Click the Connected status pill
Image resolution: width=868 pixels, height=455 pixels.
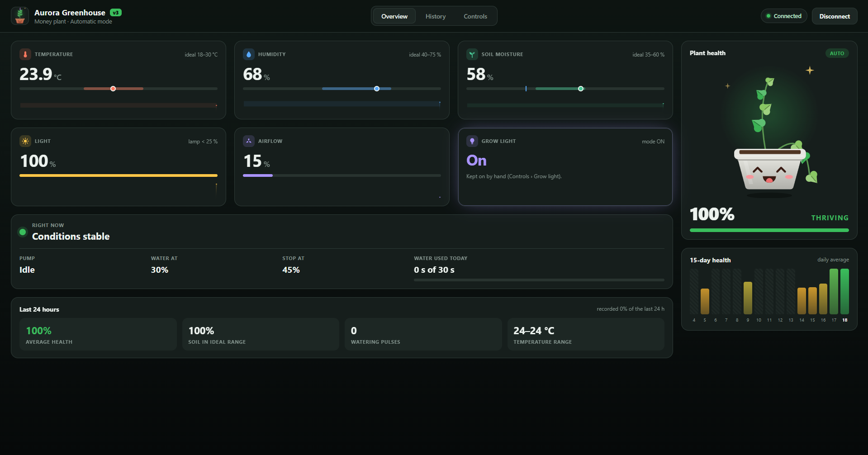coord(784,16)
